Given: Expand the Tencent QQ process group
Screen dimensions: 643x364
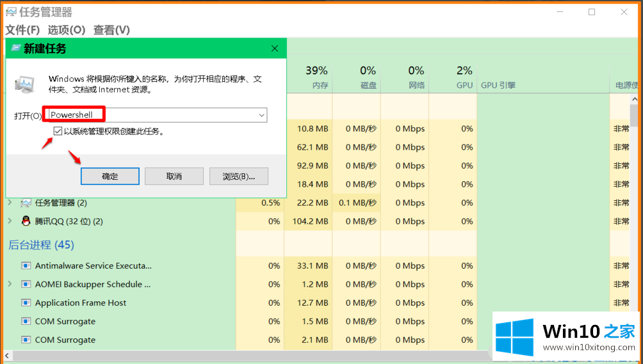Looking at the screenshot, I should click(x=10, y=221).
